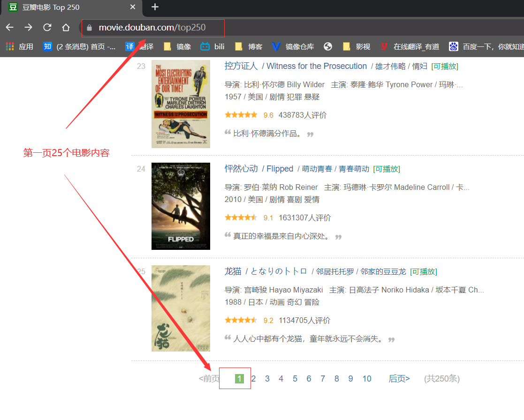Open a new tab with the plus icon
Viewport: 524px width, 420px height.
pos(155,7)
